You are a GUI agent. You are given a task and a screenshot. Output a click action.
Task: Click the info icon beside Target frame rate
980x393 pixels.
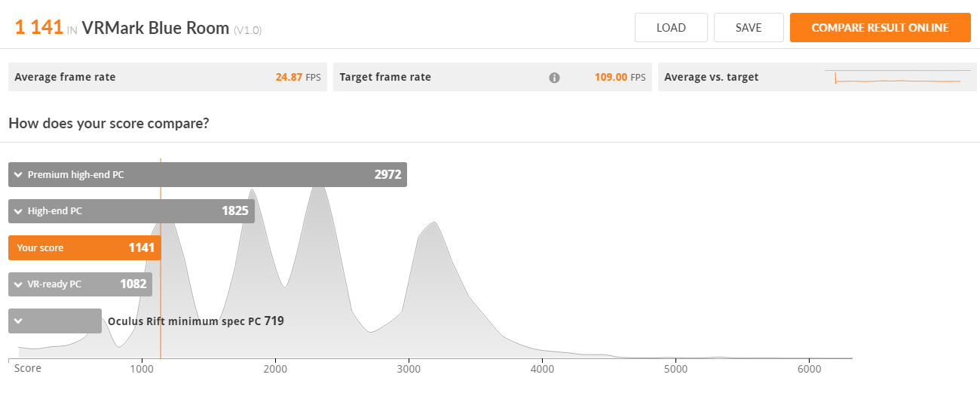click(x=554, y=78)
